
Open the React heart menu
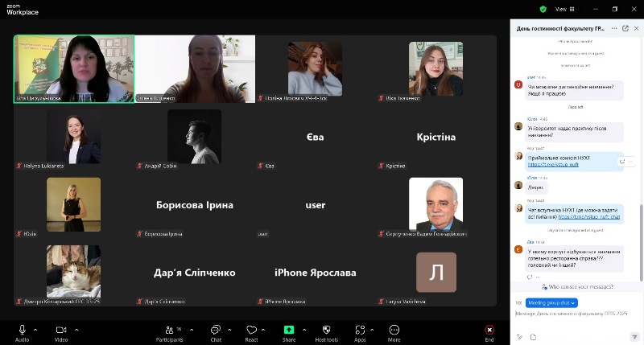point(251,333)
